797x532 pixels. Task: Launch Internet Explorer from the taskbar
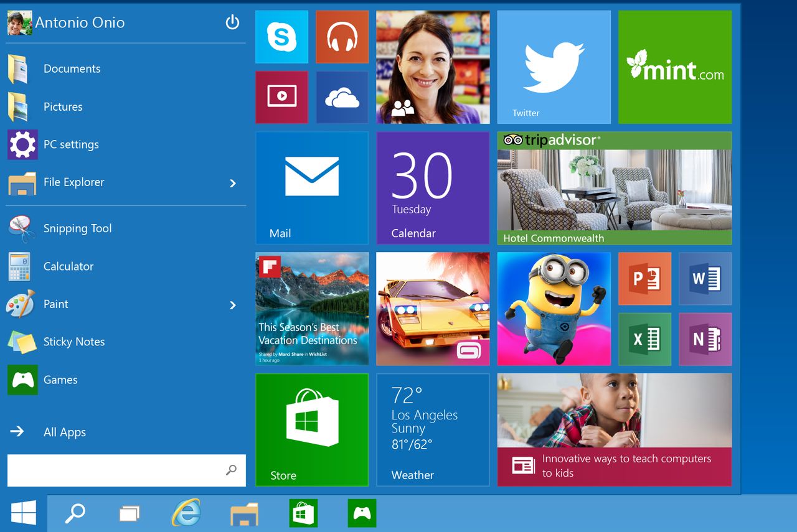point(186,513)
